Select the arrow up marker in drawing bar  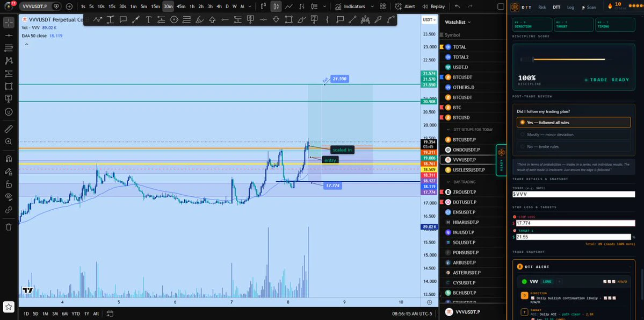click(x=212, y=19)
